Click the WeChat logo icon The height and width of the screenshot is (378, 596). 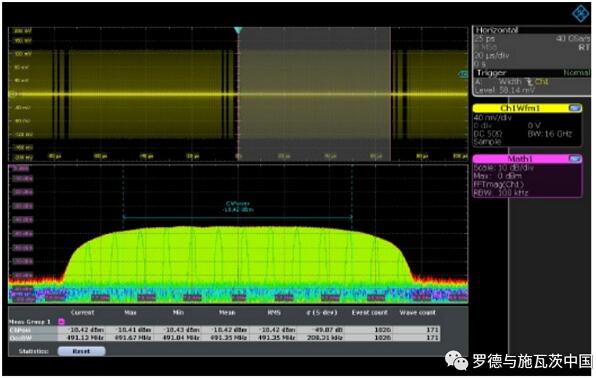point(456,360)
